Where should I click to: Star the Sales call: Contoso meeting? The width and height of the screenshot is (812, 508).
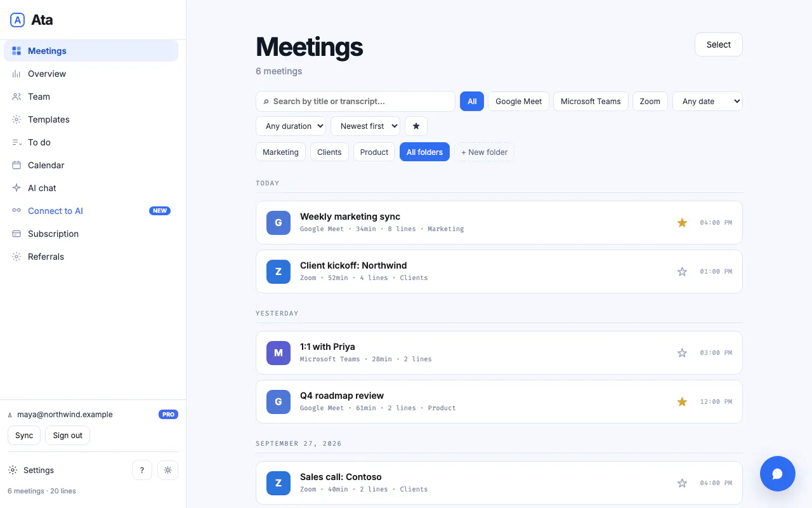pyautogui.click(x=682, y=483)
